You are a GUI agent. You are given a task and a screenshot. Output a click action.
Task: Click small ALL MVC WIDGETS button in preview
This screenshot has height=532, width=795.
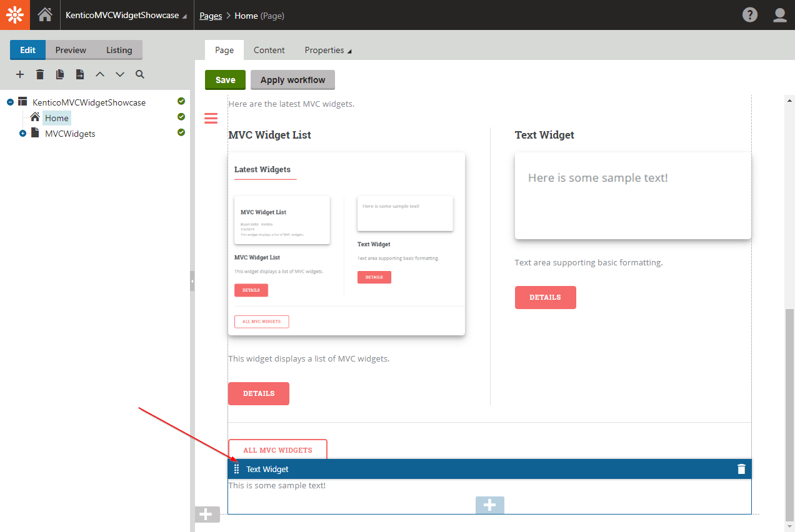click(262, 322)
